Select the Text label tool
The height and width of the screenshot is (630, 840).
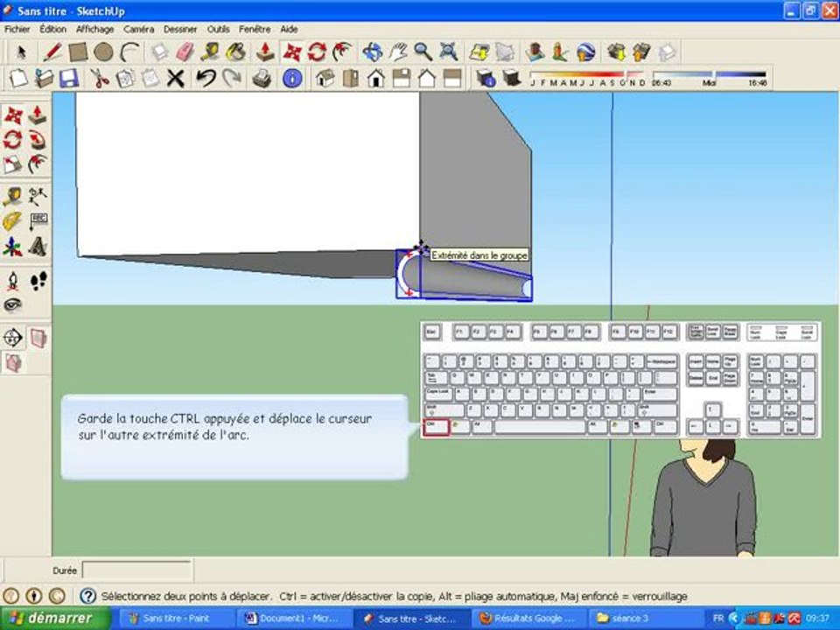38,221
